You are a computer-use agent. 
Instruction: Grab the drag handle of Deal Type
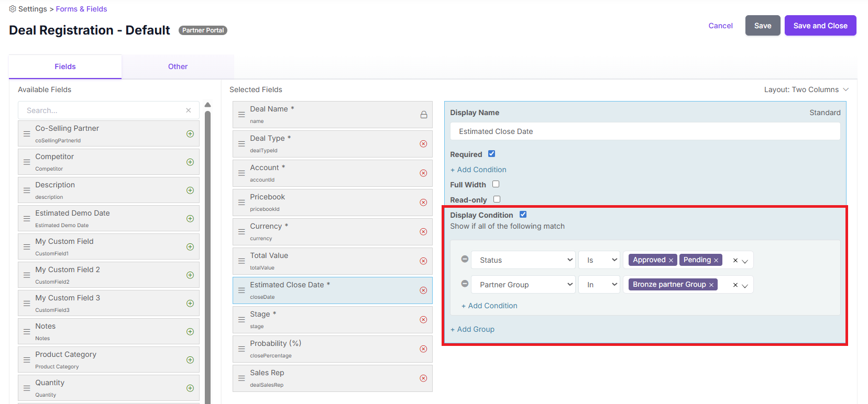pos(241,144)
